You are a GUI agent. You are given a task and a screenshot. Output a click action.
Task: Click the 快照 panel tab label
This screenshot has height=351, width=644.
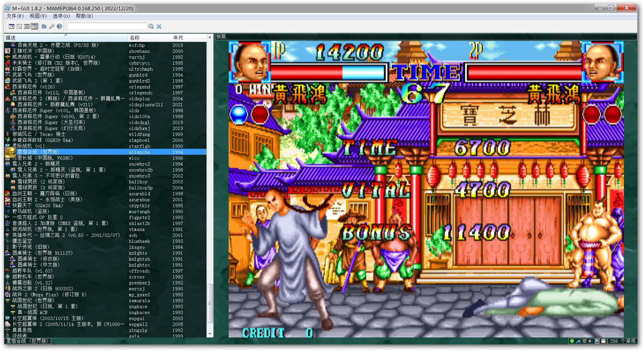(x=221, y=37)
